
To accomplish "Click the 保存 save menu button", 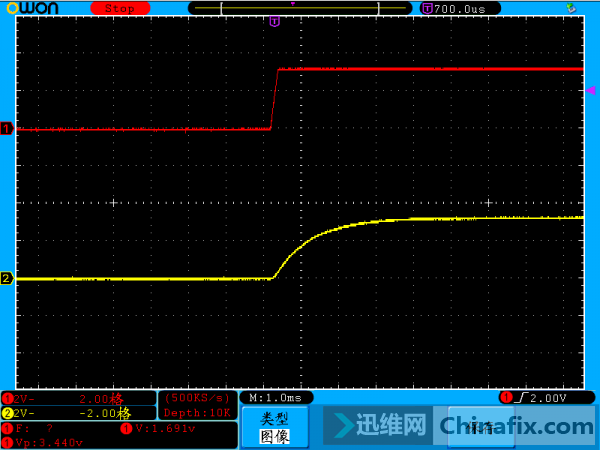I will 481,427.
